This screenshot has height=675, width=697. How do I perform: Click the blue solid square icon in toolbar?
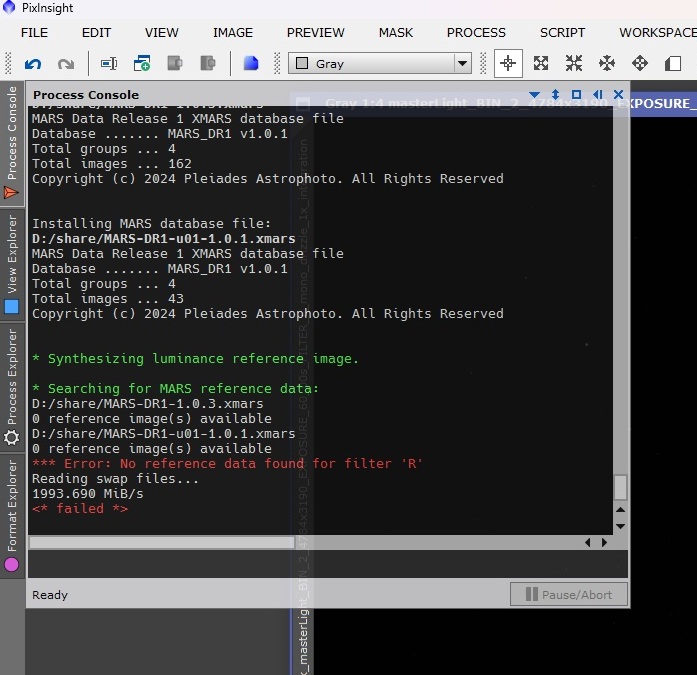251,63
